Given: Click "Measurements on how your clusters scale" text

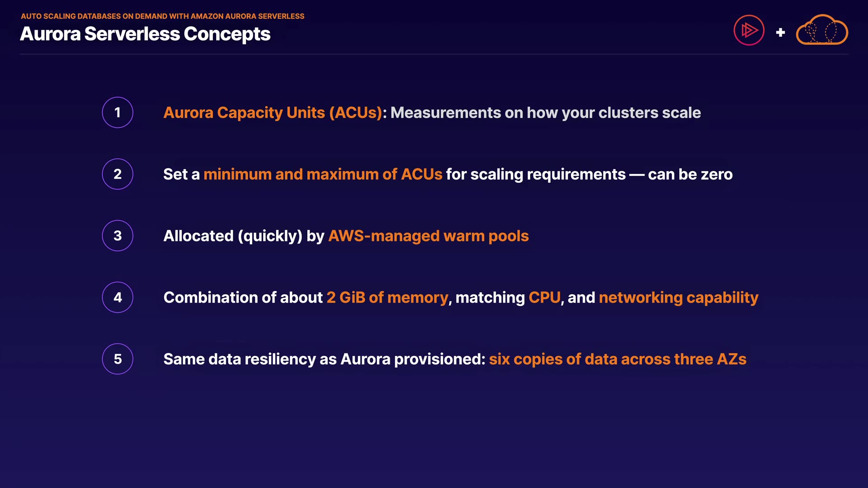Looking at the screenshot, I should 545,113.
